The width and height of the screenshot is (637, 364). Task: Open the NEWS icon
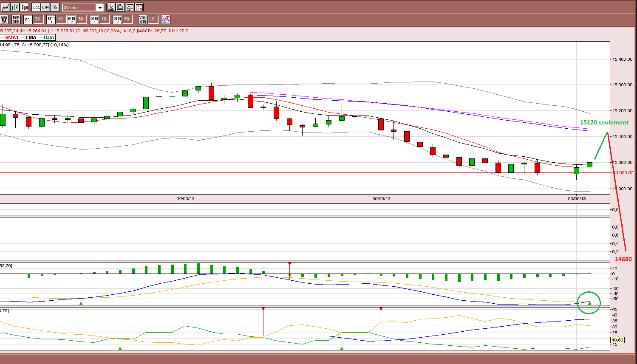click(x=139, y=7)
